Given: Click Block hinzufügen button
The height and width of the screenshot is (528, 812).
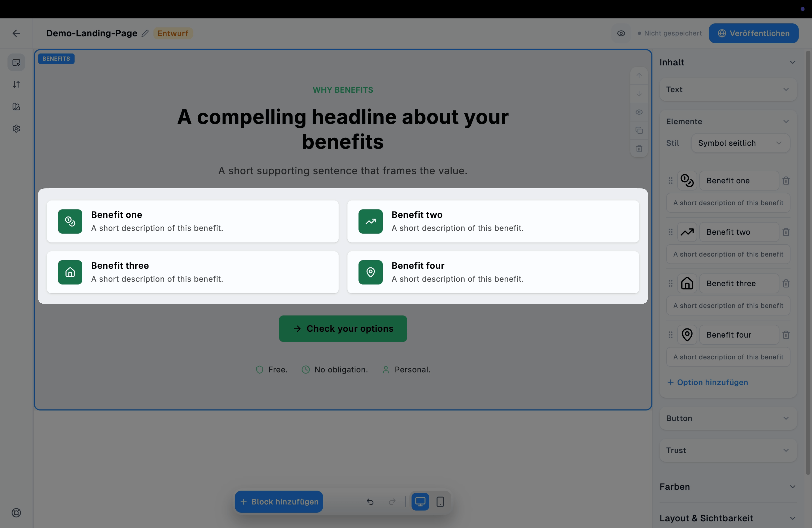Looking at the screenshot, I should (x=279, y=501).
